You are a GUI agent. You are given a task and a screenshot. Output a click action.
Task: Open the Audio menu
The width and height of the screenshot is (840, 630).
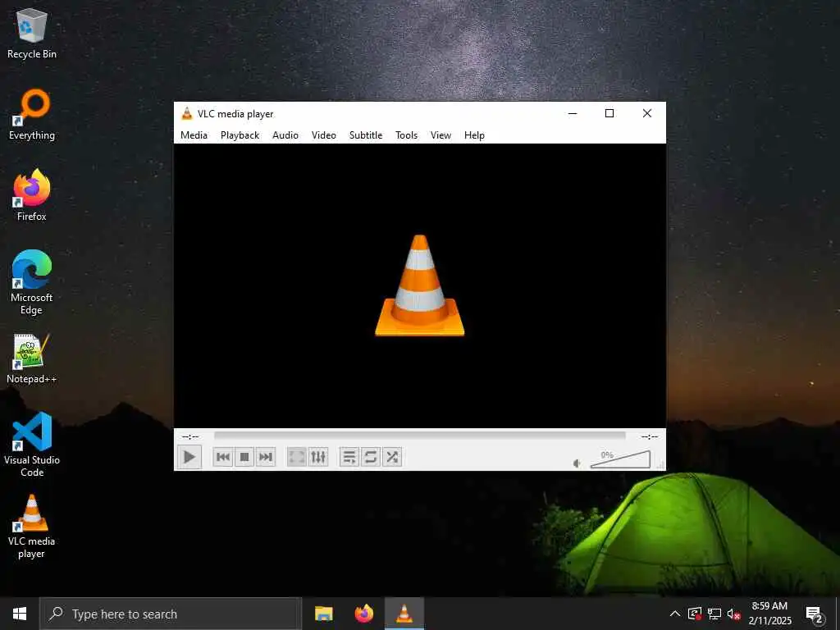285,135
